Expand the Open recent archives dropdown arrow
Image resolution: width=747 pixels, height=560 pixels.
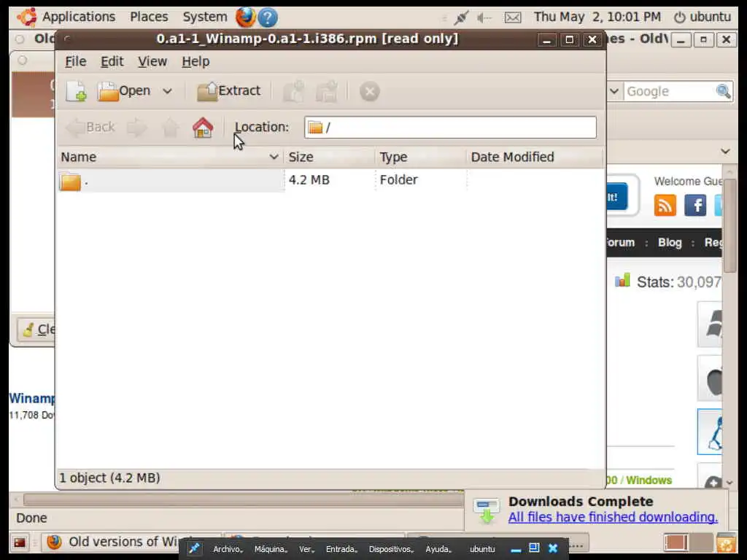coord(167,91)
